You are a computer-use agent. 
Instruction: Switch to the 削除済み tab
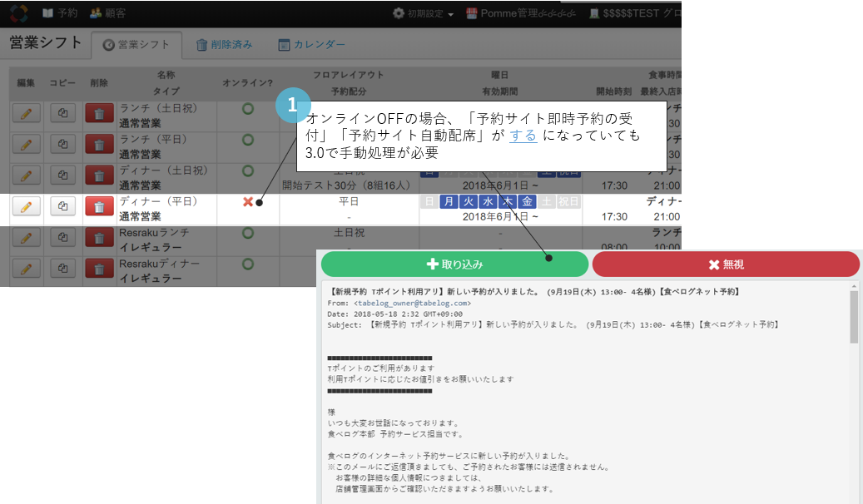(x=225, y=45)
